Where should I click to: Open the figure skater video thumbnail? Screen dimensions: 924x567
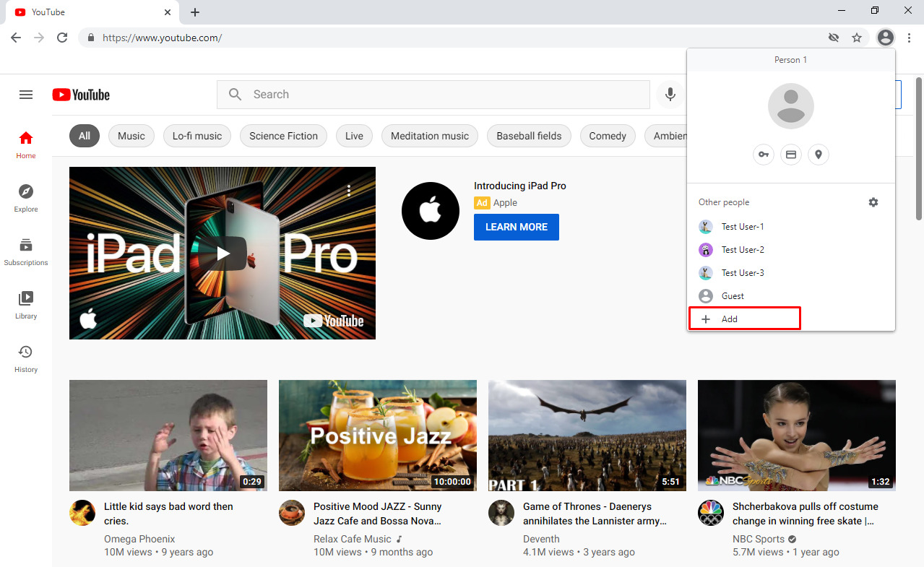point(797,436)
